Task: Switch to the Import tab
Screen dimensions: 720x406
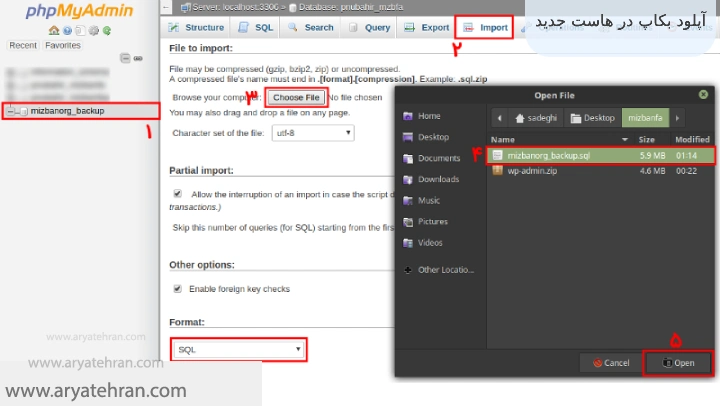Action: coord(485,27)
